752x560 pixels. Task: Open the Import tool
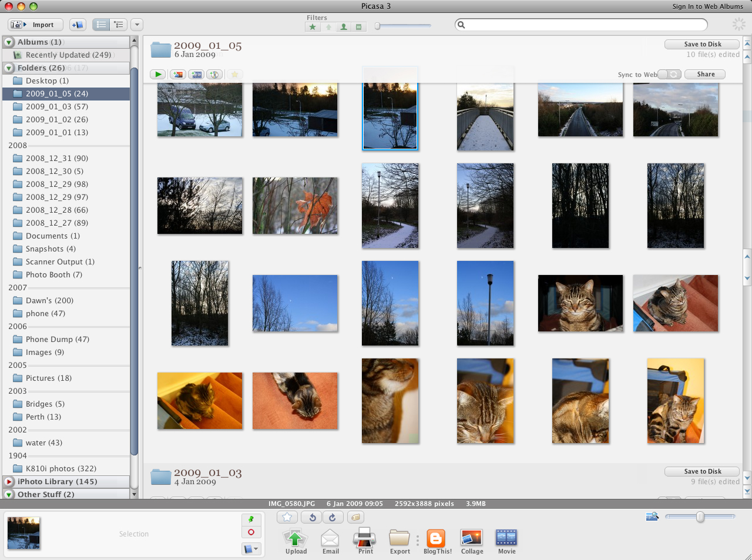[x=35, y=25]
